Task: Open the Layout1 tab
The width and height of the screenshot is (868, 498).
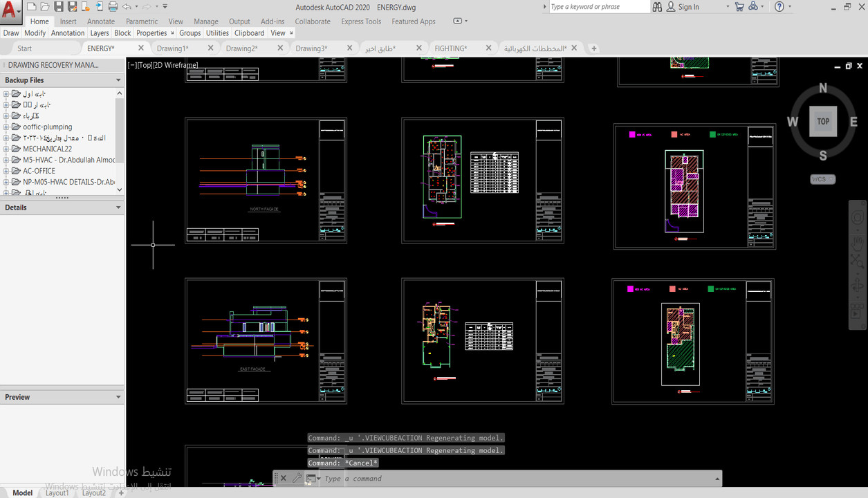Action: [57, 492]
